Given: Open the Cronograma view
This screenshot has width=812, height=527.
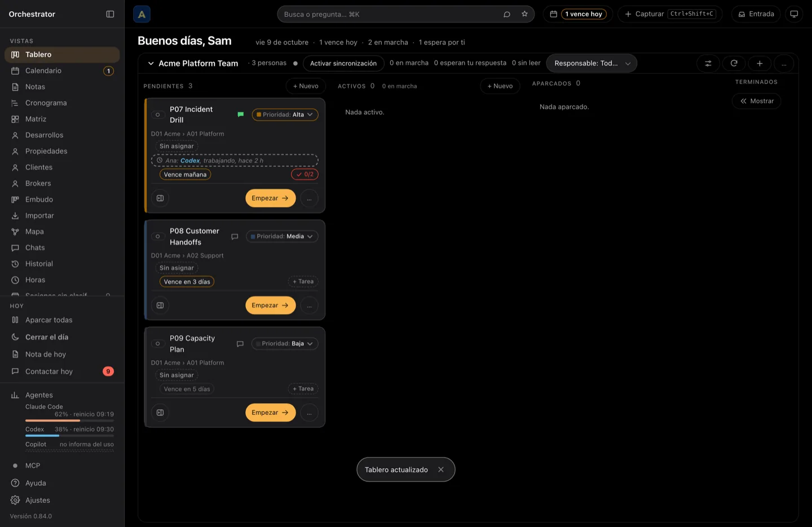Looking at the screenshot, I should coord(62,103).
